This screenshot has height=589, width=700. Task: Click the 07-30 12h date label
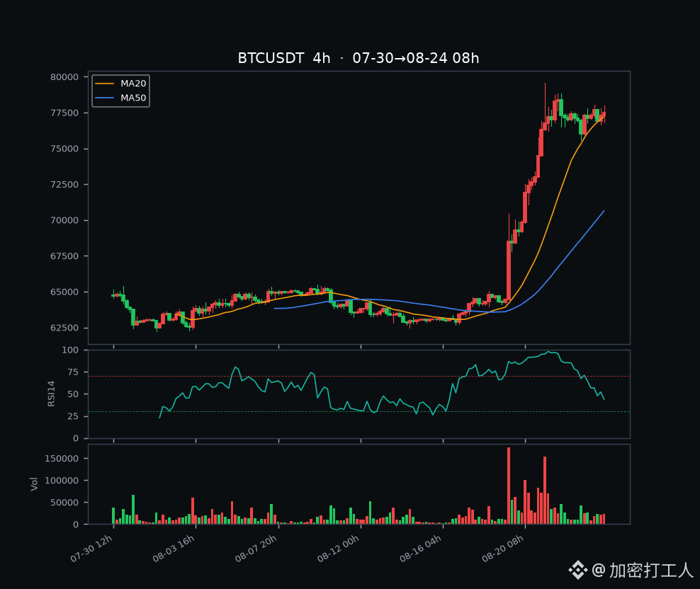pyautogui.click(x=91, y=549)
